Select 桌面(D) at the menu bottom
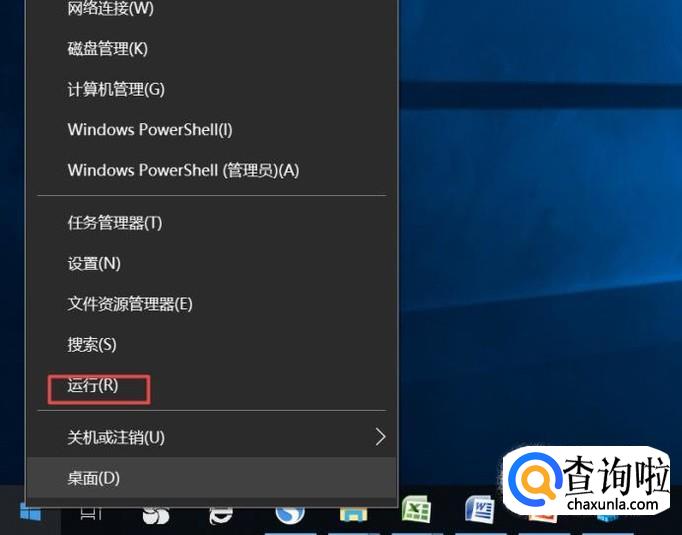Image resolution: width=682 pixels, height=535 pixels. (x=94, y=478)
